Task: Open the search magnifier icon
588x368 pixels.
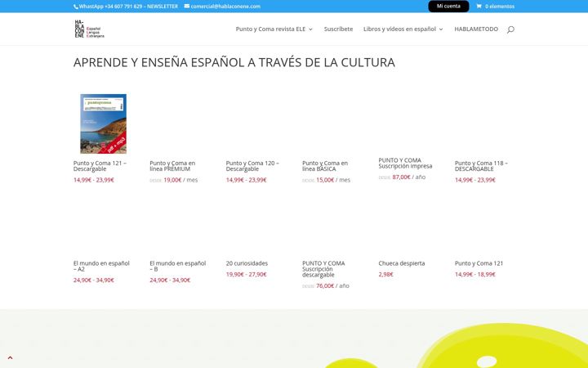Action: click(510, 29)
